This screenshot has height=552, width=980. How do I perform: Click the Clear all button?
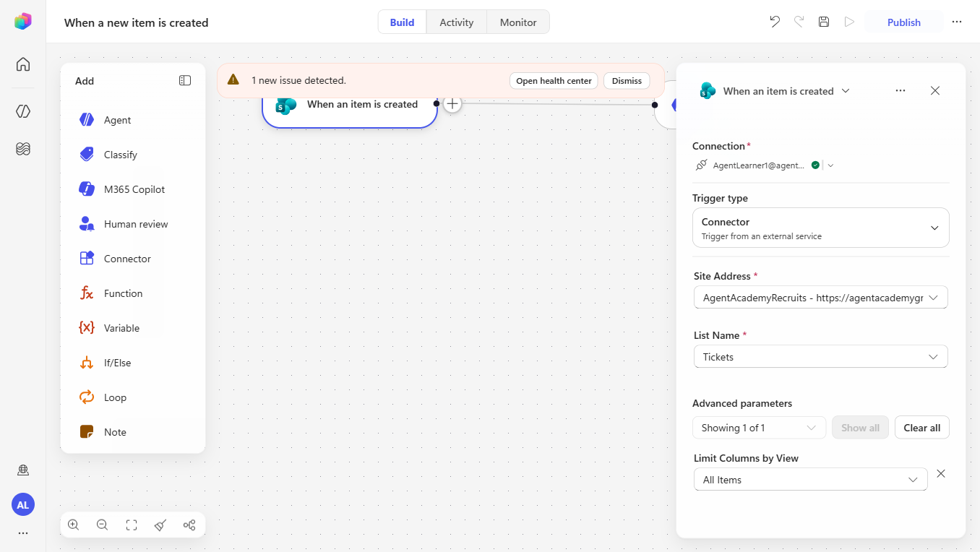[922, 428]
